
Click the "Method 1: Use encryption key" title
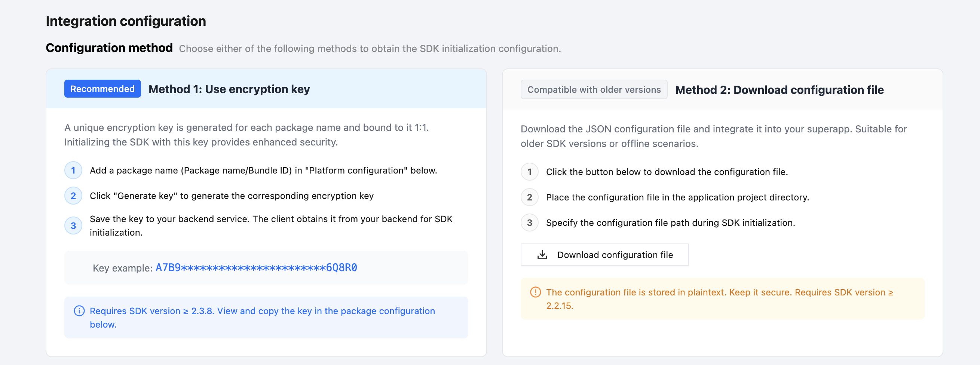coord(229,89)
